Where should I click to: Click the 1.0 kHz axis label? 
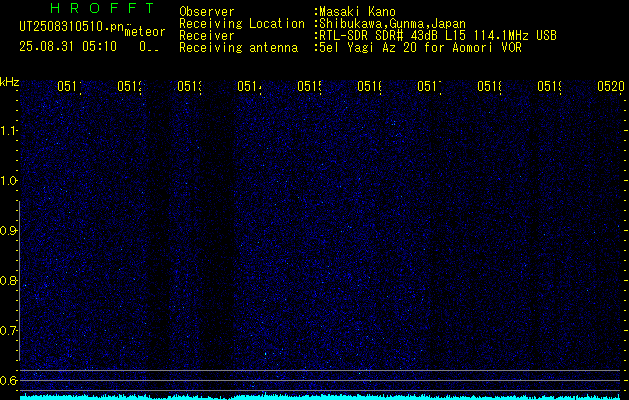(x=8, y=181)
